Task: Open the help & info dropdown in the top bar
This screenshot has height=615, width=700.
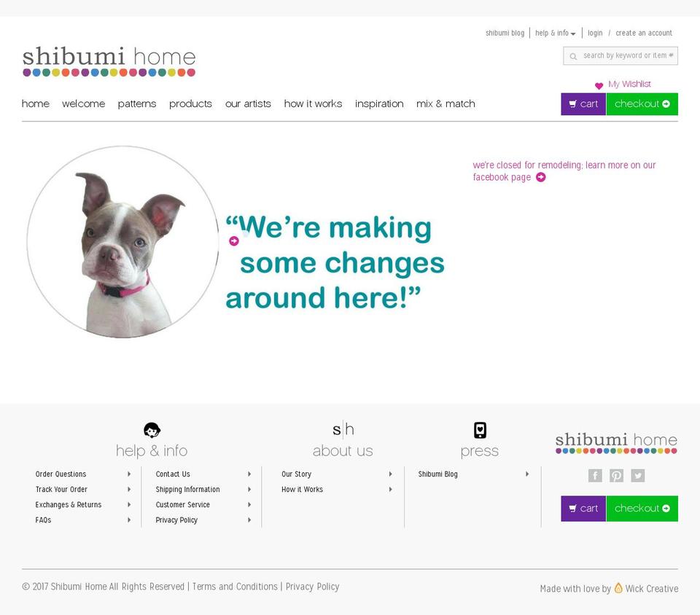Action: pyautogui.click(x=553, y=33)
